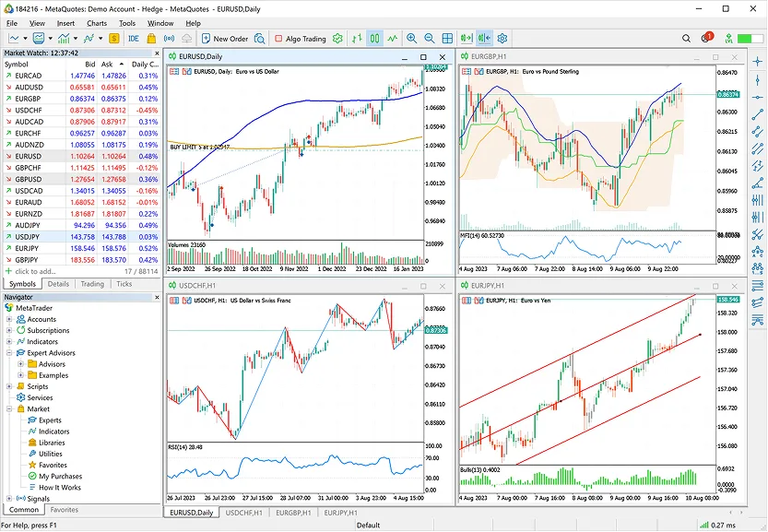The height and width of the screenshot is (532, 768).
Task: Open the Objects drawing toolbar icon
Action: point(89,38)
